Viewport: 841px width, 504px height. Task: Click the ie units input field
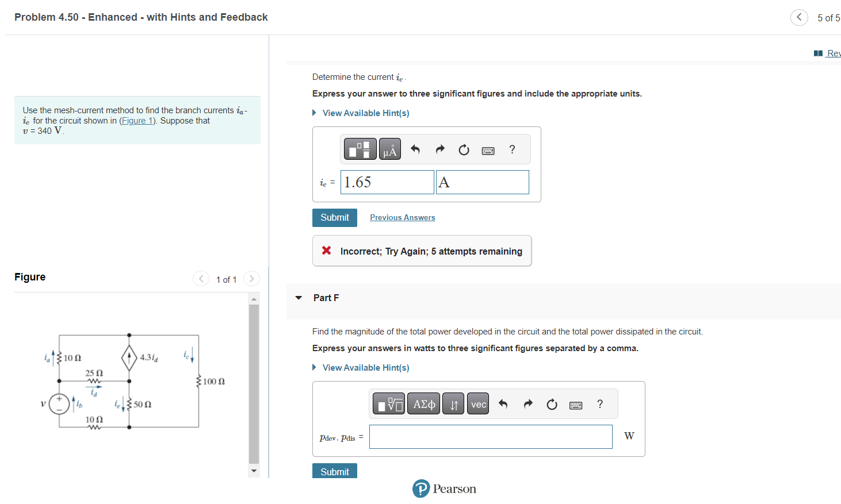pyautogui.click(x=483, y=182)
